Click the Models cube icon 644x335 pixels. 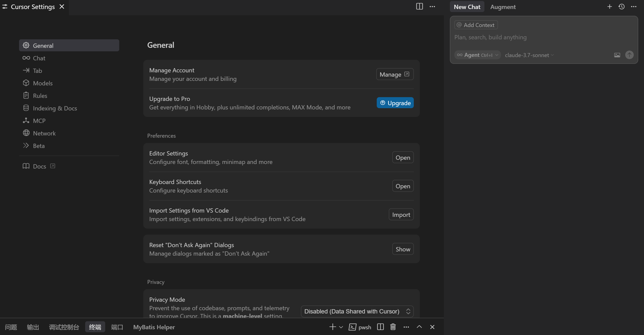pyautogui.click(x=26, y=83)
